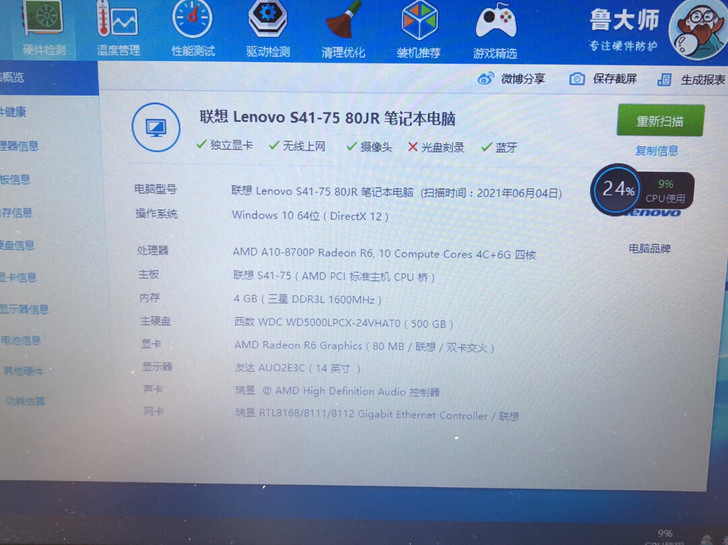Click the 复制信息 link
728x545 pixels.
(656, 150)
